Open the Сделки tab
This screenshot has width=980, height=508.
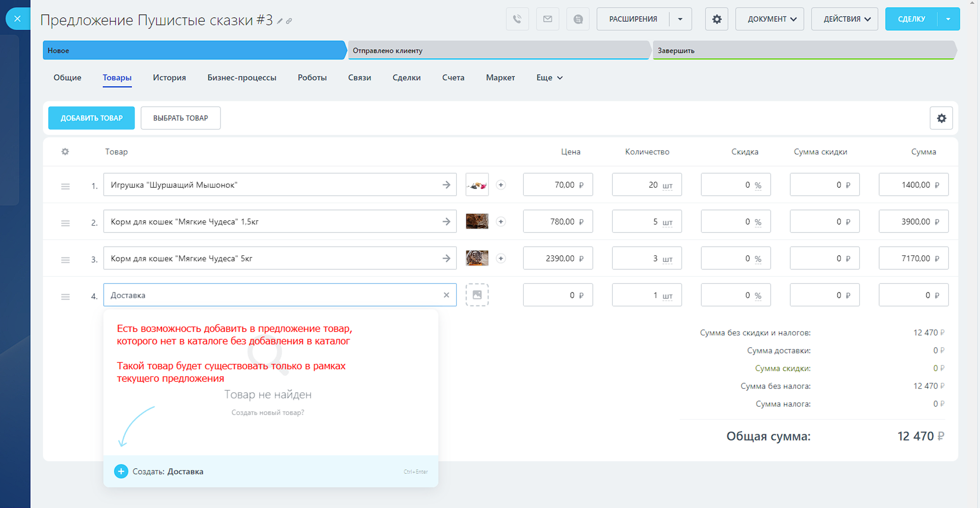[x=407, y=77]
